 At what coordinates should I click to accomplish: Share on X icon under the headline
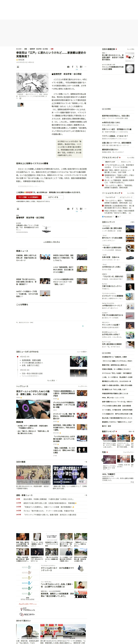pyautogui.click(x=77, y=67)
